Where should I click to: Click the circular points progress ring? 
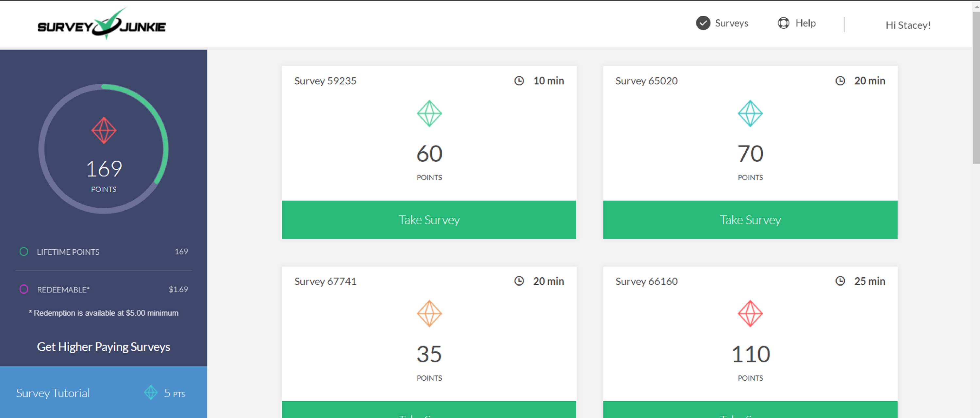[104, 149]
